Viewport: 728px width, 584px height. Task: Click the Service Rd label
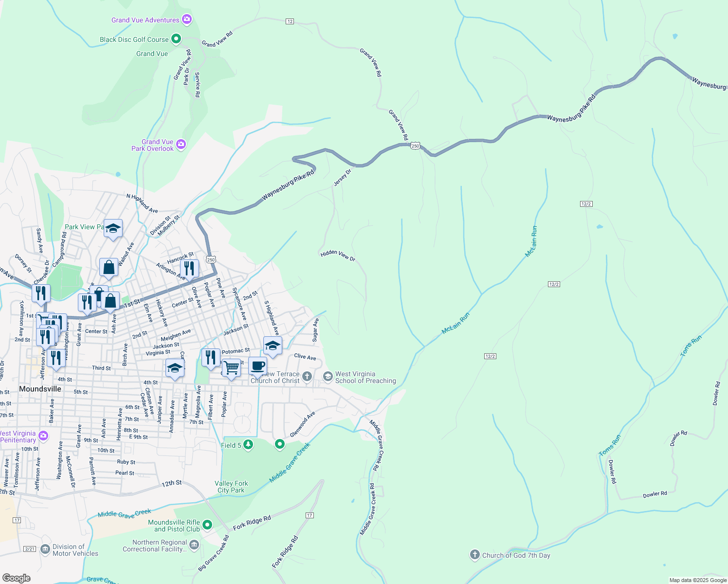pyautogui.click(x=198, y=85)
